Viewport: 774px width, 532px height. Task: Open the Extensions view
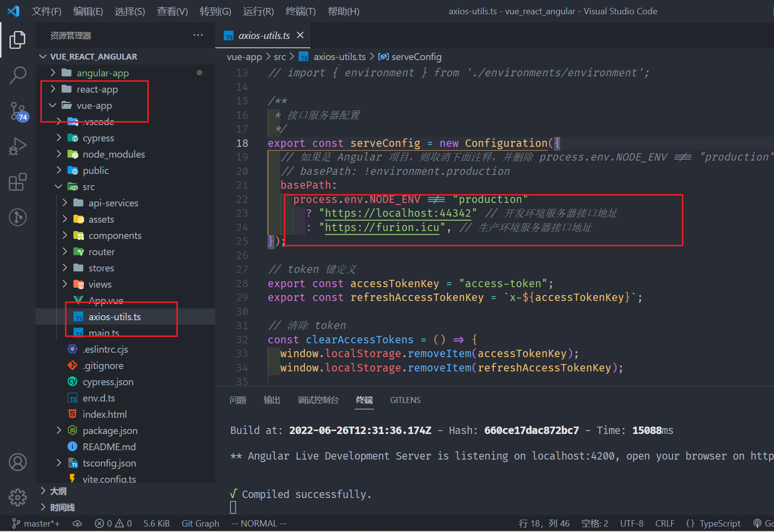click(18, 182)
